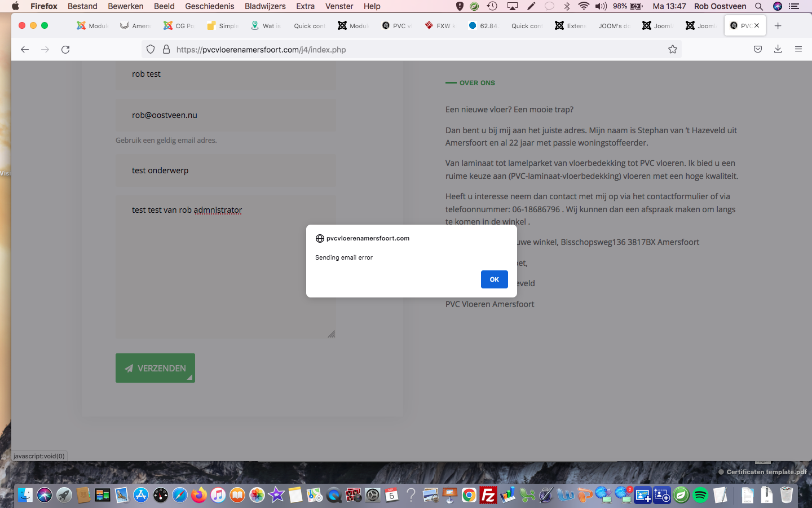Open the Bestand menu
The image size is (812, 508).
[x=82, y=6]
